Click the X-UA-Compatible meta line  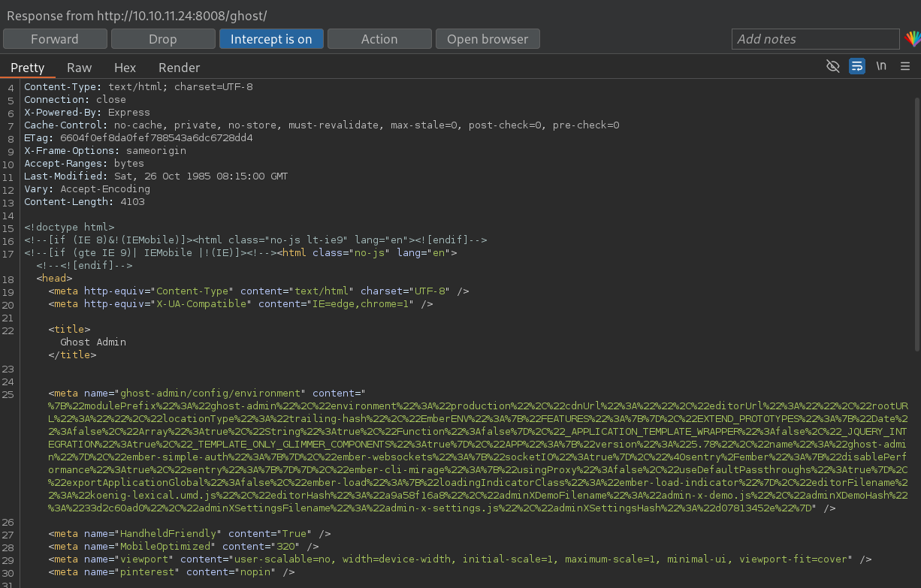coord(240,304)
